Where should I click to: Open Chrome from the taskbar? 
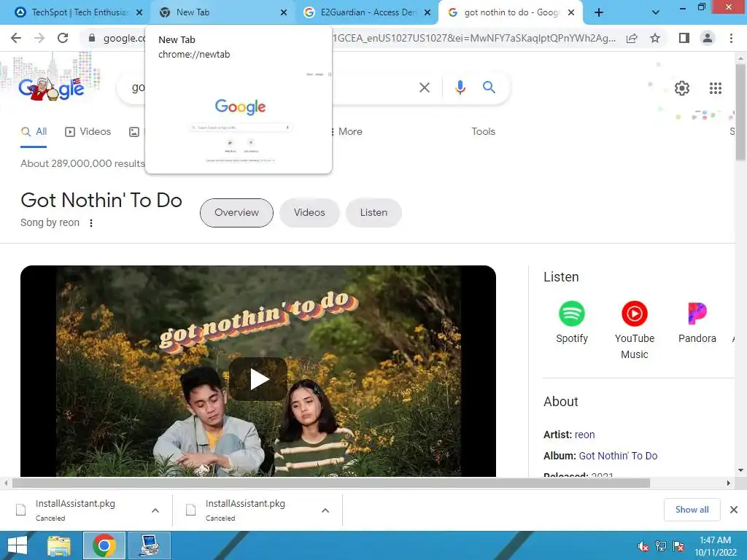(x=104, y=545)
